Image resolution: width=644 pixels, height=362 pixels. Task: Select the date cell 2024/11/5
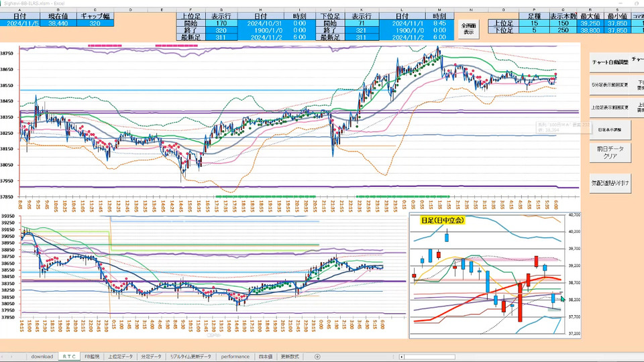19,23
